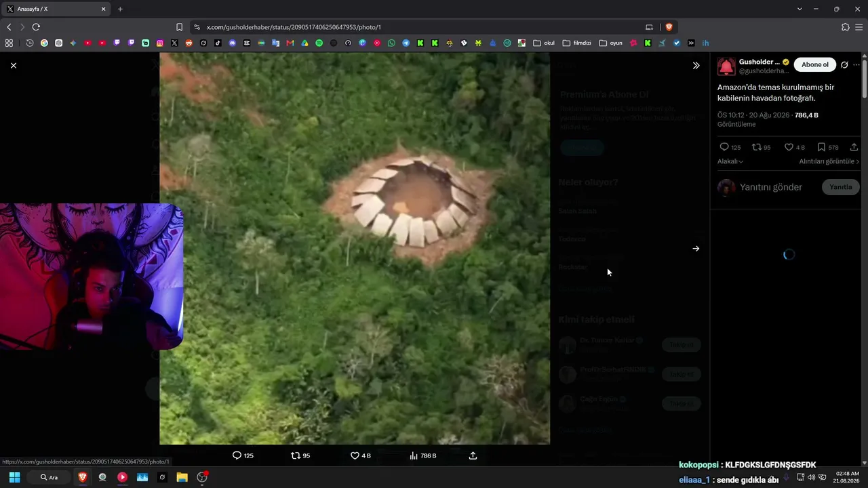The width and height of the screenshot is (868, 488).
Task: Open the TikTok bookmark icon
Action: click(x=218, y=43)
